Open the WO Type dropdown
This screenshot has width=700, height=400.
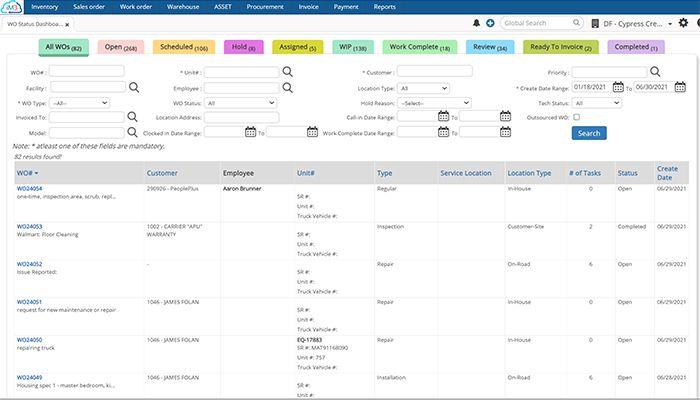(x=79, y=103)
